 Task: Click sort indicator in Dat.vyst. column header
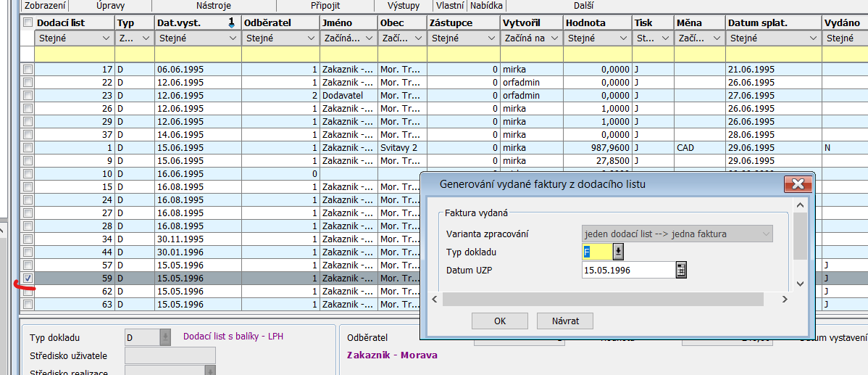pos(231,23)
